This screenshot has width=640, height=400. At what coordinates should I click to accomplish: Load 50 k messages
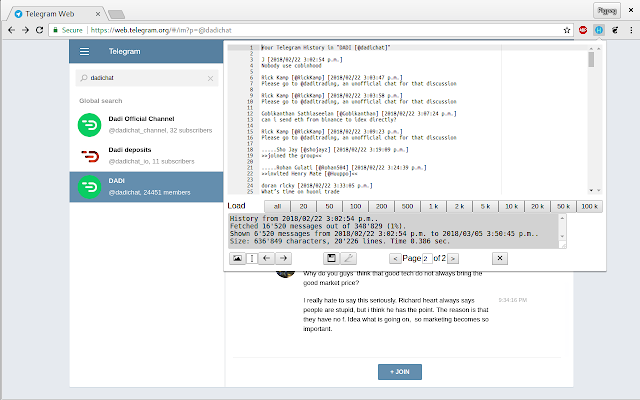[564, 206]
